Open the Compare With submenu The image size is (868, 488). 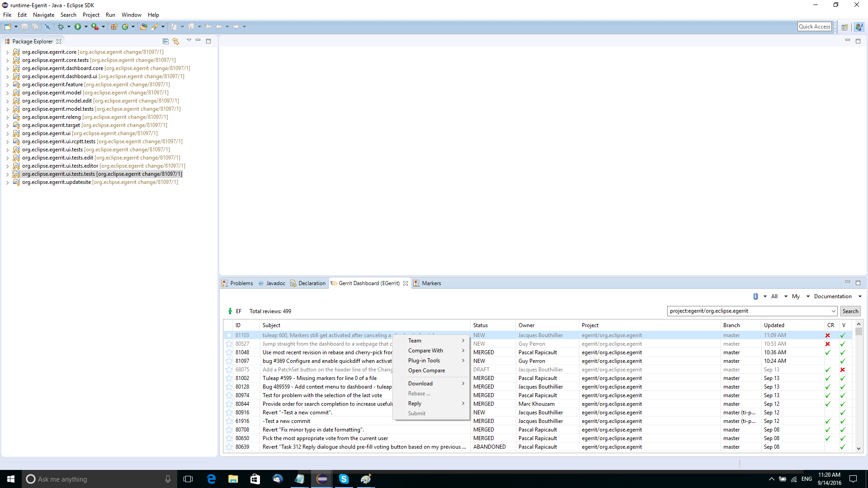click(x=432, y=351)
